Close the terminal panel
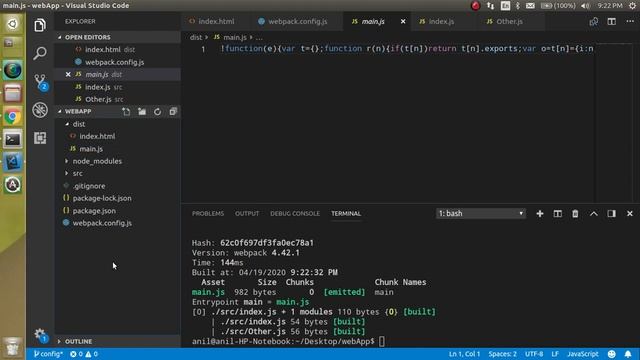 tap(630, 213)
